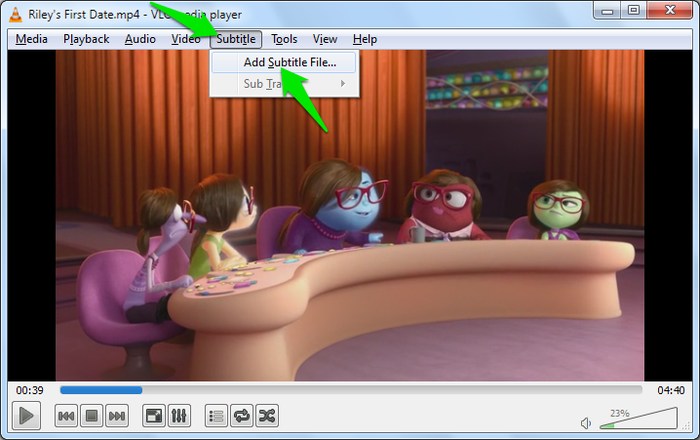This screenshot has height=440, width=700.
Task: Click the VLC cone icon in title bar
Action: (16, 14)
